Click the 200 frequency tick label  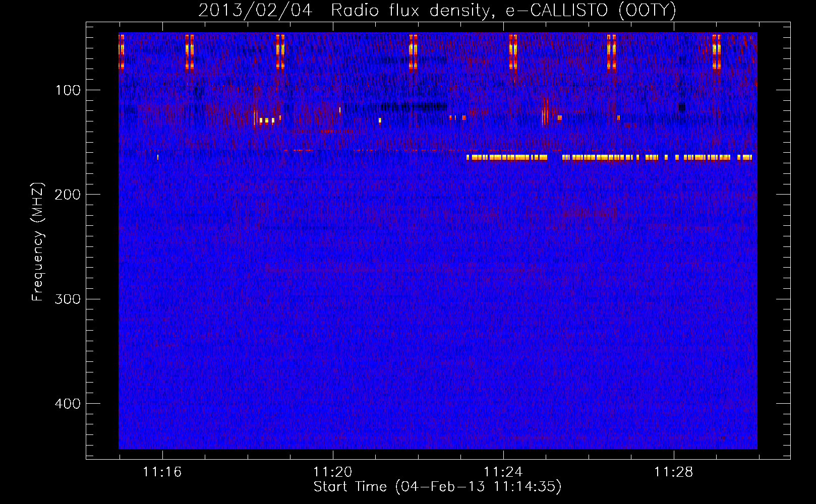point(68,195)
